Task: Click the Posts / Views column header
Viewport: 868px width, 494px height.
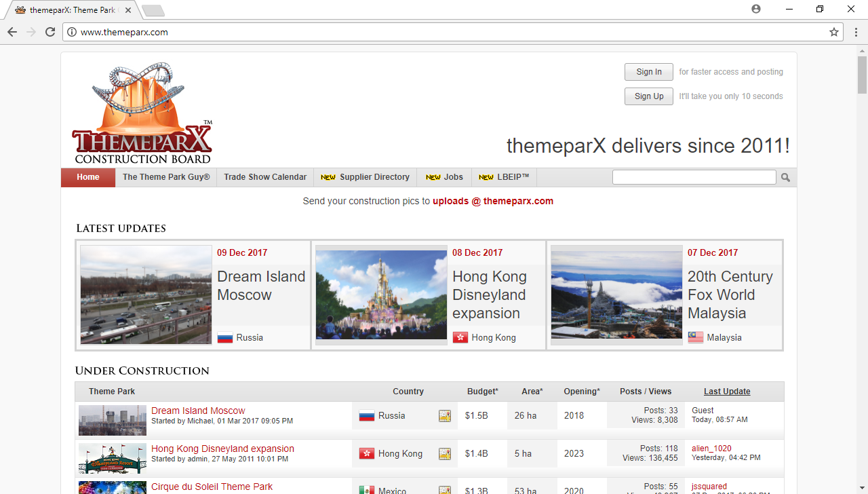Action: pyautogui.click(x=646, y=392)
